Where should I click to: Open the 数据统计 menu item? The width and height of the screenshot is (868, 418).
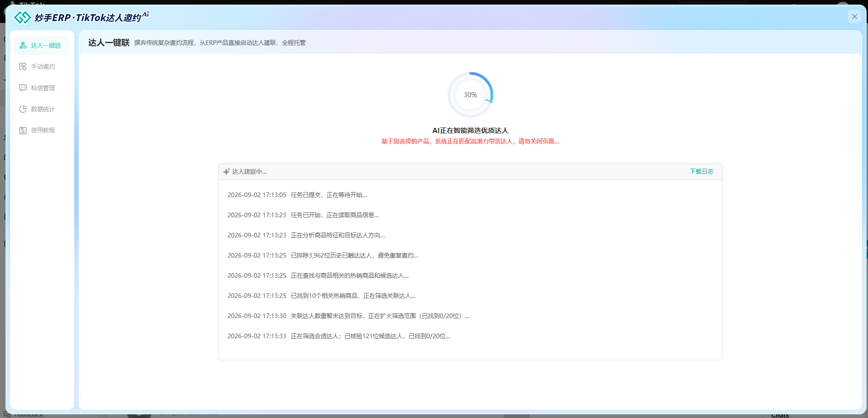[x=42, y=109]
